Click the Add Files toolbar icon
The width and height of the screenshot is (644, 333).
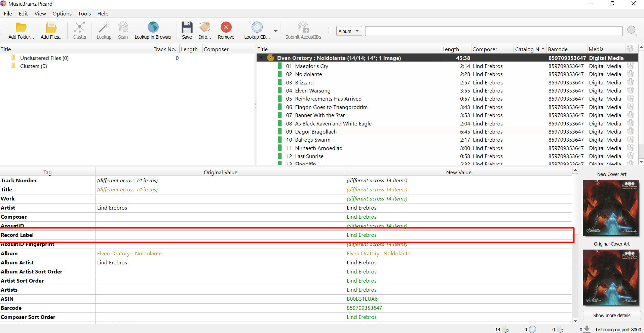(51, 27)
